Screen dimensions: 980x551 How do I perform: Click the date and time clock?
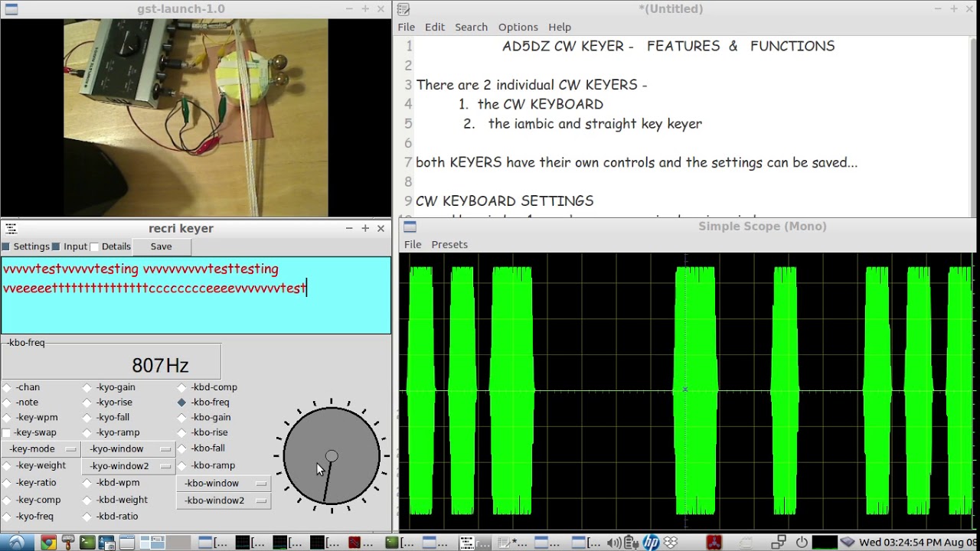pyautogui.click(x=919, y=543)
